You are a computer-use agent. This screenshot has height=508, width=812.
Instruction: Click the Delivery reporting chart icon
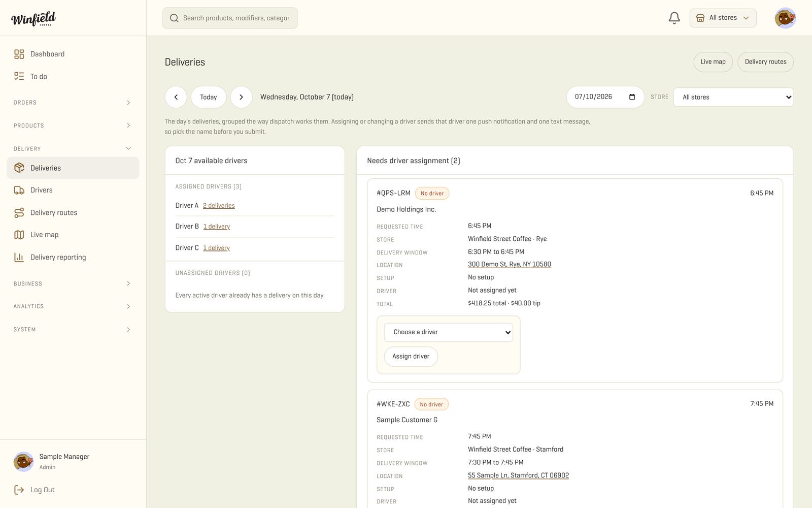click(x=19, y=257)
